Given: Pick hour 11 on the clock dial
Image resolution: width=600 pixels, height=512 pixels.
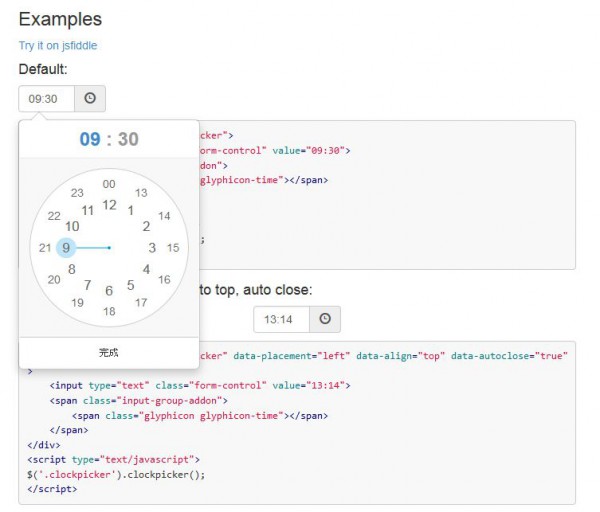Looking at the screenshot, I should (88, 210).
